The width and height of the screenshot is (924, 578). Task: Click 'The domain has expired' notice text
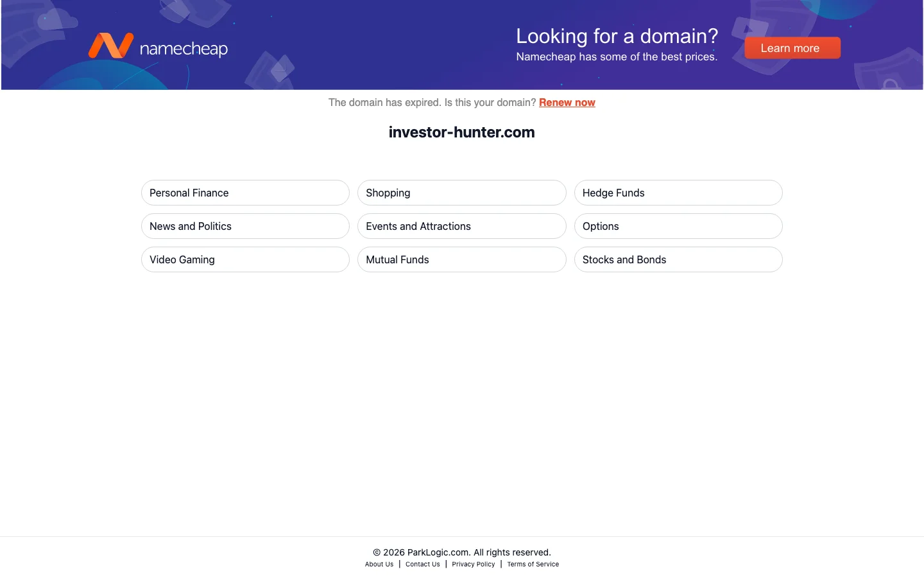[432, 103]
